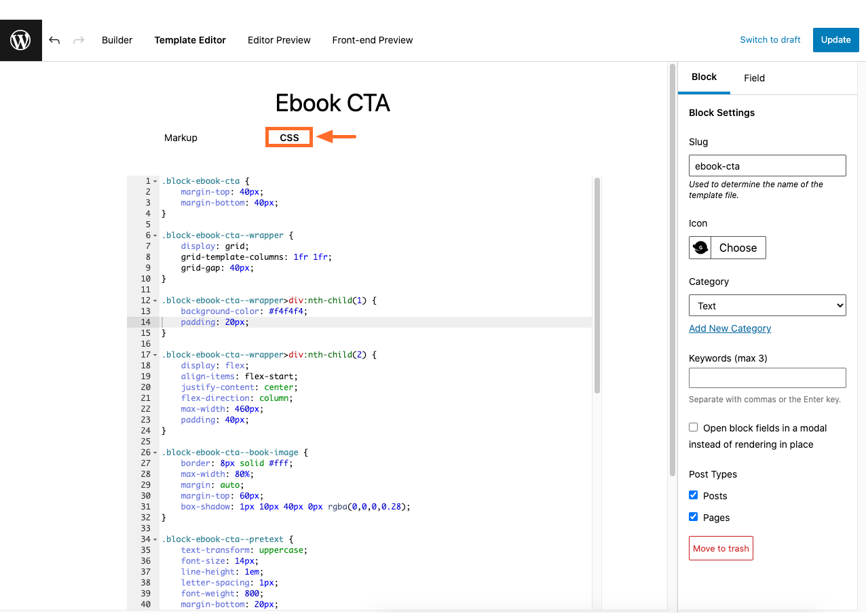Click the current block icon preview beside Choose
The image size is (866, 616).
click(700, 248)
